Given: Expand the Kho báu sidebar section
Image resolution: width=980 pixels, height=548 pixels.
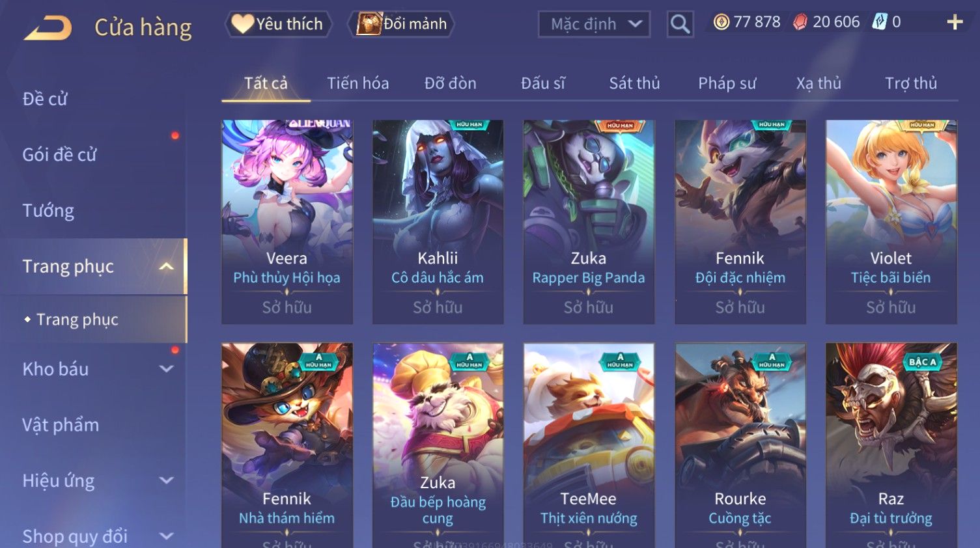Looking at the screenshot, I should [x=167, y=369].
